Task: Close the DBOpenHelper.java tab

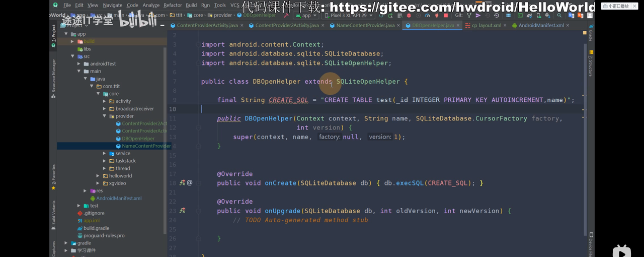Action: [x=458, y=25]
